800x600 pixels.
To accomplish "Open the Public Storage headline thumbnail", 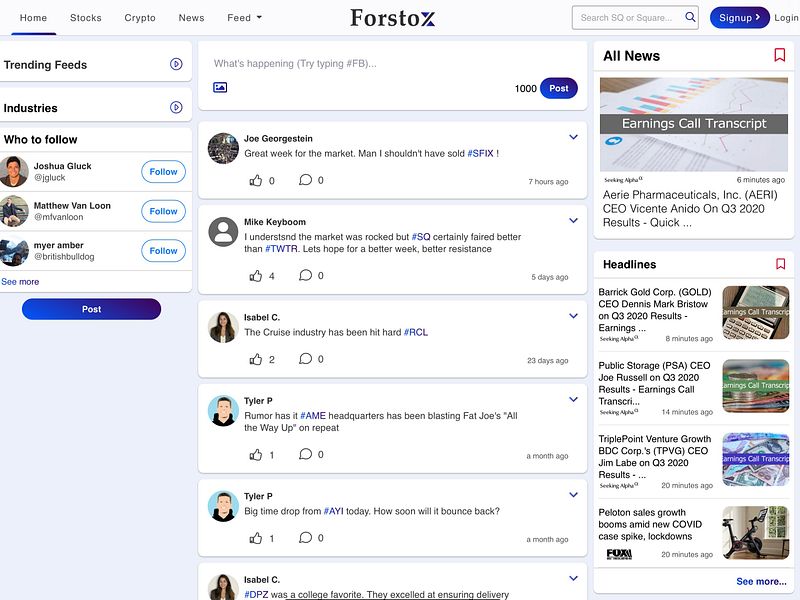I will click(x=756, y=386).
